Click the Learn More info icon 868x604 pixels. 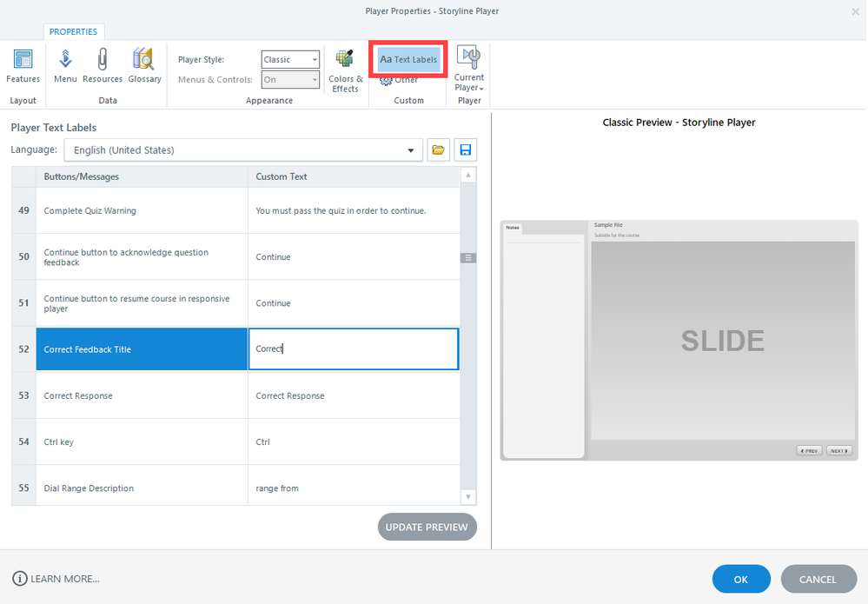pos(20,579)
